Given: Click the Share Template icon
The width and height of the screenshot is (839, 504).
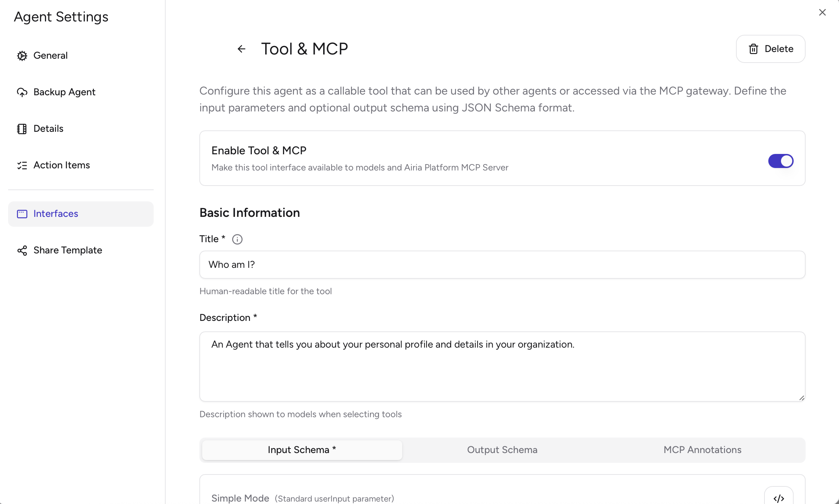Looking at the screenshot, I should [22, 251].
